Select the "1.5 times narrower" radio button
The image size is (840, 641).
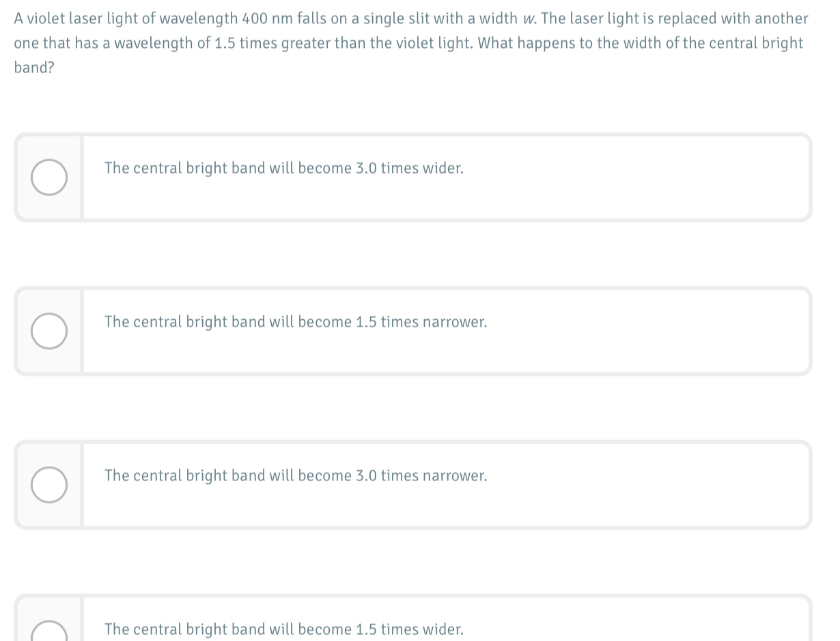click(x=49, y=331)
